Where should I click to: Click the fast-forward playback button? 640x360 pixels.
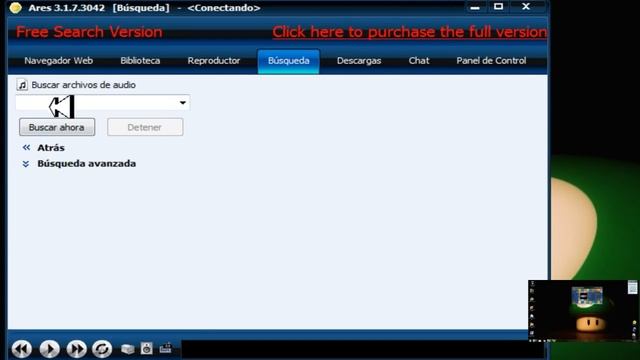tap(76, 349)
